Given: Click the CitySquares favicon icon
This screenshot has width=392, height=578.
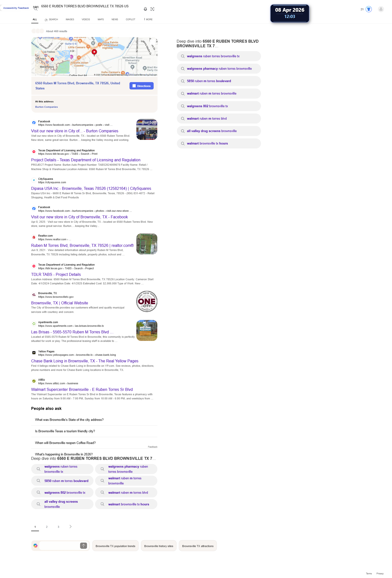Looking at the screenshot, I should tap(34, 180).
